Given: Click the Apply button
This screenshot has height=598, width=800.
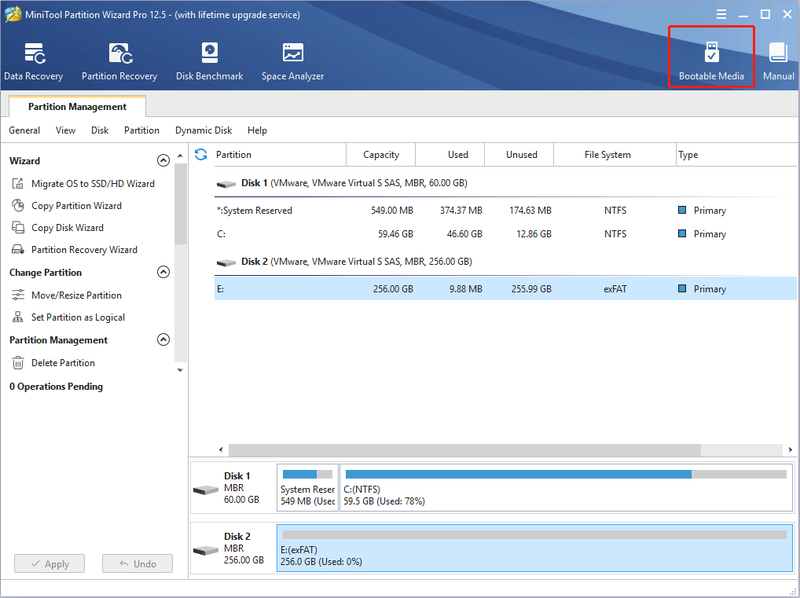Looking at the screenshot, I should coord(49,564).
